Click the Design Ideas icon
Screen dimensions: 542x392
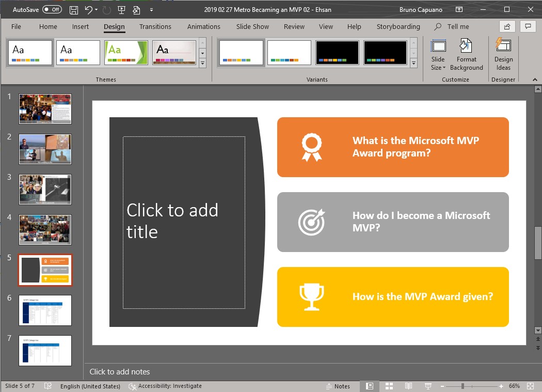click(x=503, y=54)
